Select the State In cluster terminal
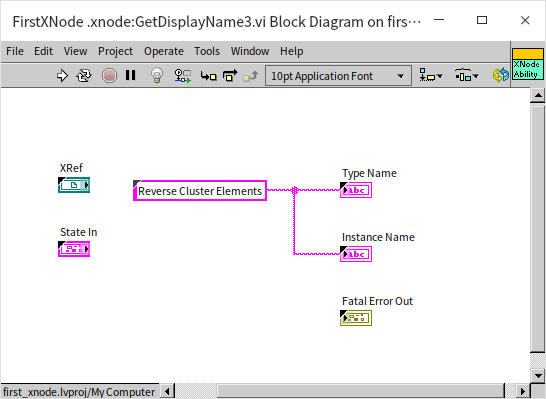546x399 pixels. coord(74,249)
